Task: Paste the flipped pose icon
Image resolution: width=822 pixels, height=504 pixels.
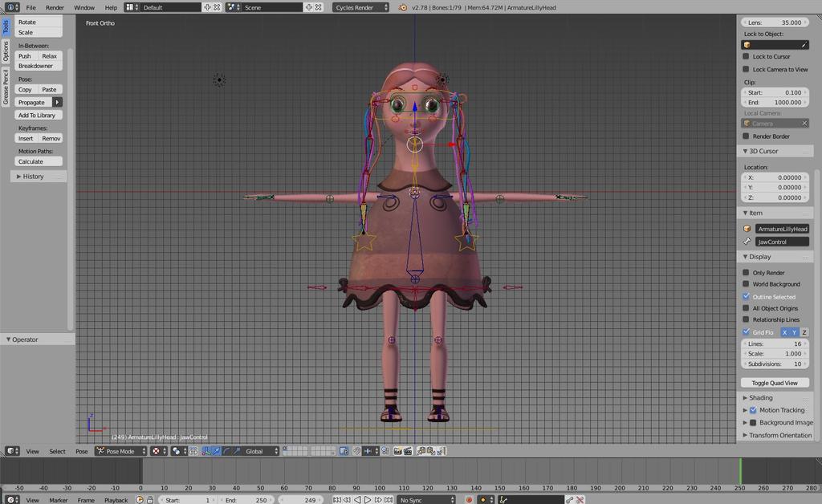Action: point(441,451)
